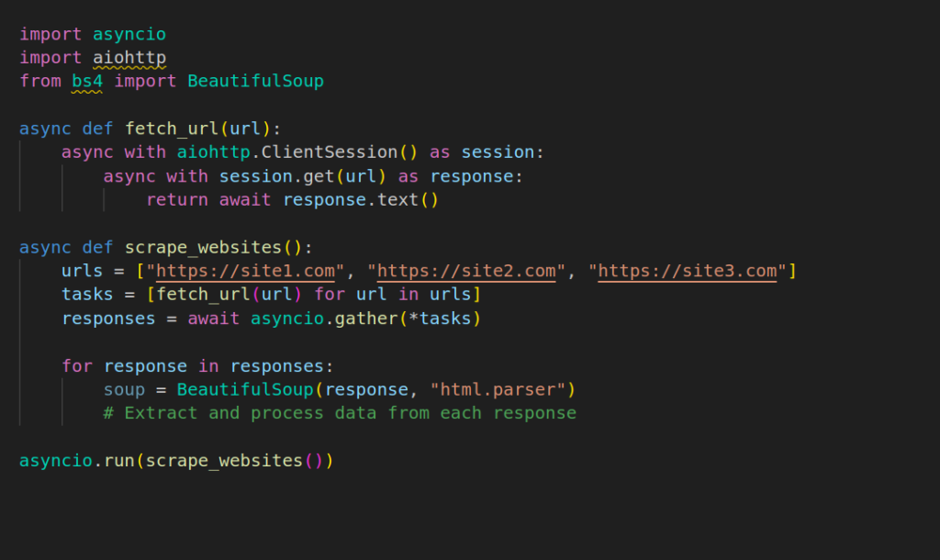Click run in the final asyncio.run line
Image resolution: width=940 pixels, height=560 pixels.
[x=119, y=460]
